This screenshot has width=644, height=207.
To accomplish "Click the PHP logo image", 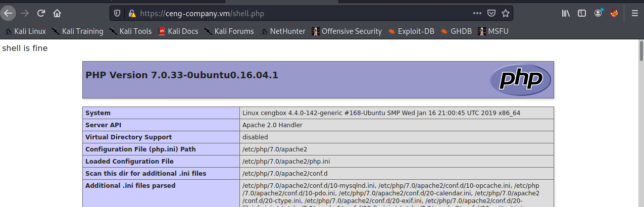I will click(520, 80).
